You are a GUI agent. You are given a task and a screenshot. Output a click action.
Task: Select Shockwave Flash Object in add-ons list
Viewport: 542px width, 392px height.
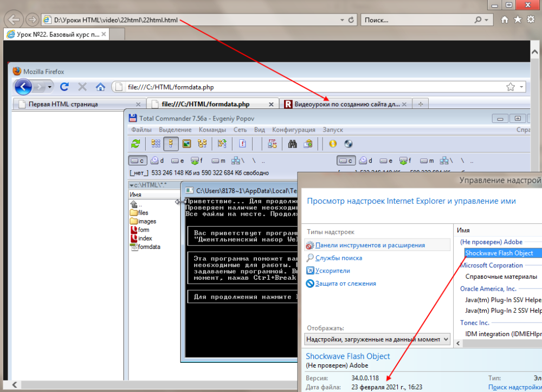point(503,253)
